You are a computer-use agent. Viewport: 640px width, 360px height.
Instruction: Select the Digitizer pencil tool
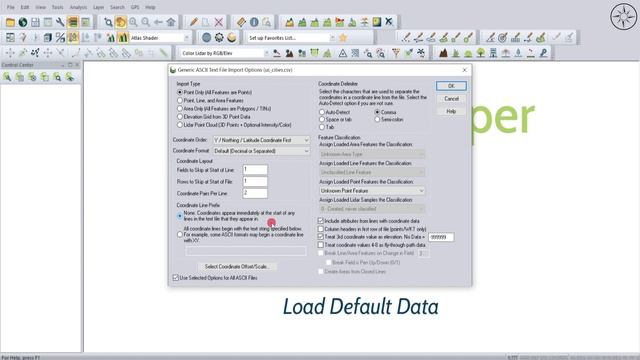click(194, 22)
